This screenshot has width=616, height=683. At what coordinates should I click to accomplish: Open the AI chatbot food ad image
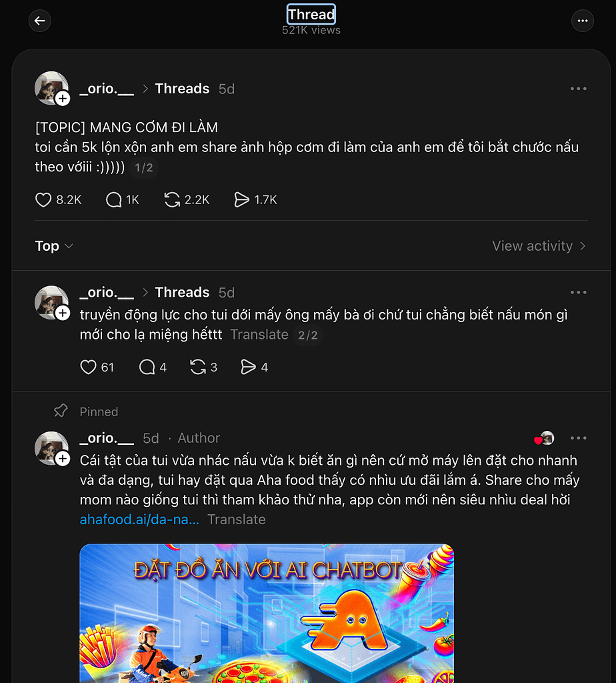(x=267, y=614)
